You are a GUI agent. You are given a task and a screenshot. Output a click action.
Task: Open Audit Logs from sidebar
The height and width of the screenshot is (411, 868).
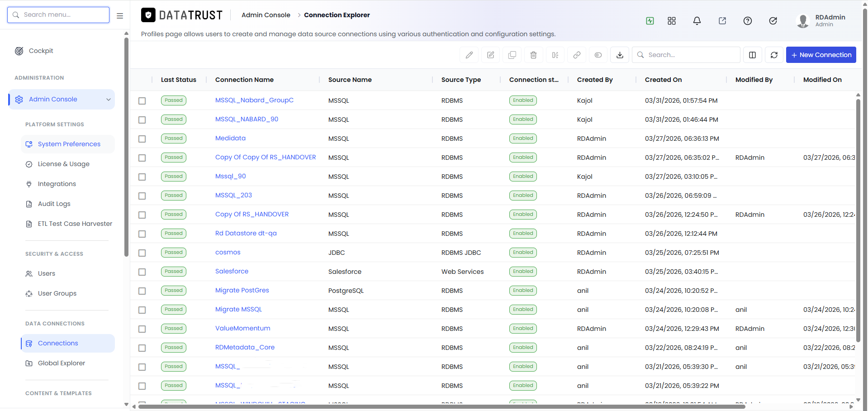(x=54, y=204)
